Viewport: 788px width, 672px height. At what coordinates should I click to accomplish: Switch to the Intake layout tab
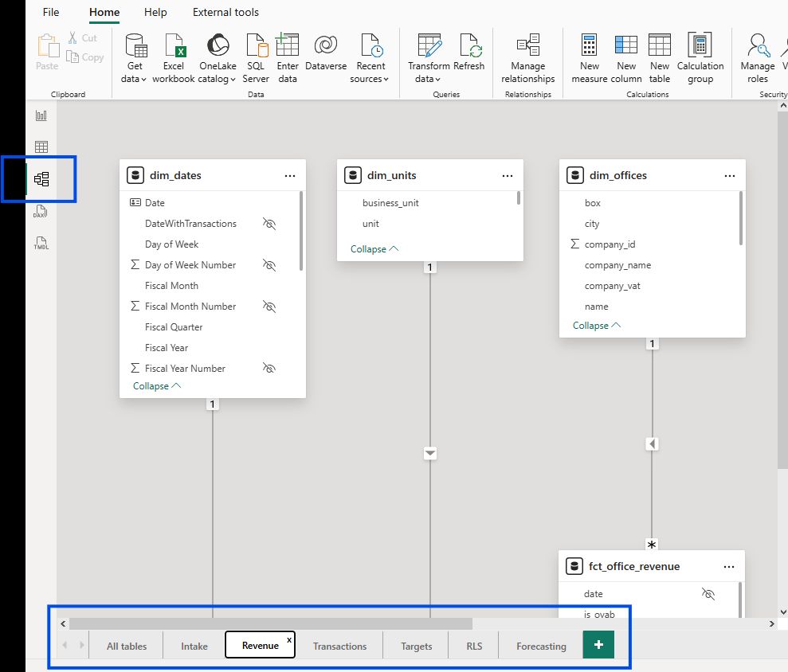click(x=194, y=646)
